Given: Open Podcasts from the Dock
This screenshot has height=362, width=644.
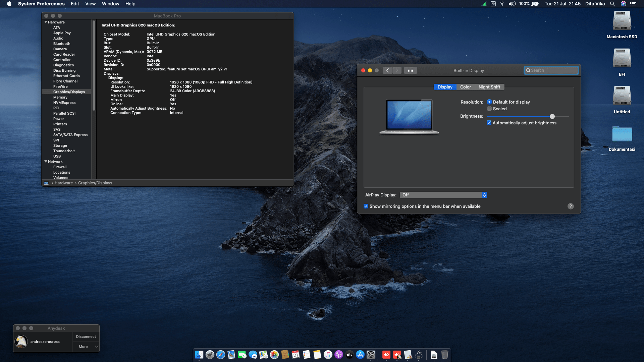Looking at the screenshot, I should [339, 355].
